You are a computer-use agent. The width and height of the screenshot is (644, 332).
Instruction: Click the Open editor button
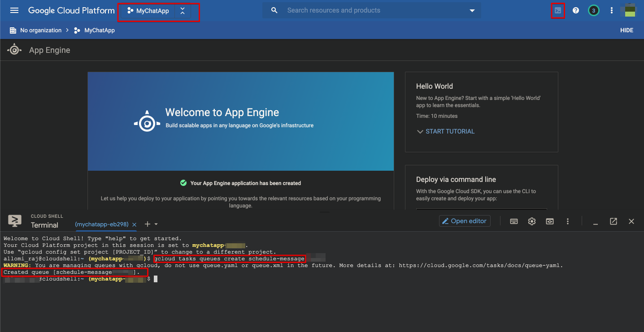(x=465, y=221)
